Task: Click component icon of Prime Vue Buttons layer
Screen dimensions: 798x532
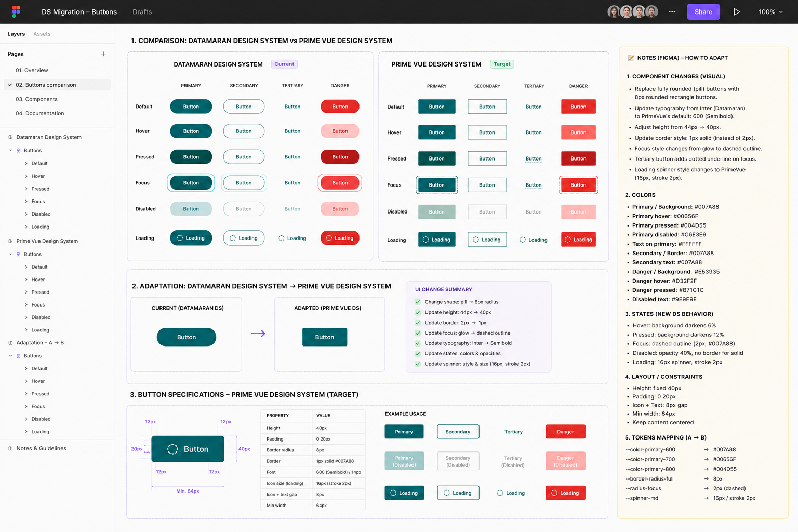Action: (19, 254)
